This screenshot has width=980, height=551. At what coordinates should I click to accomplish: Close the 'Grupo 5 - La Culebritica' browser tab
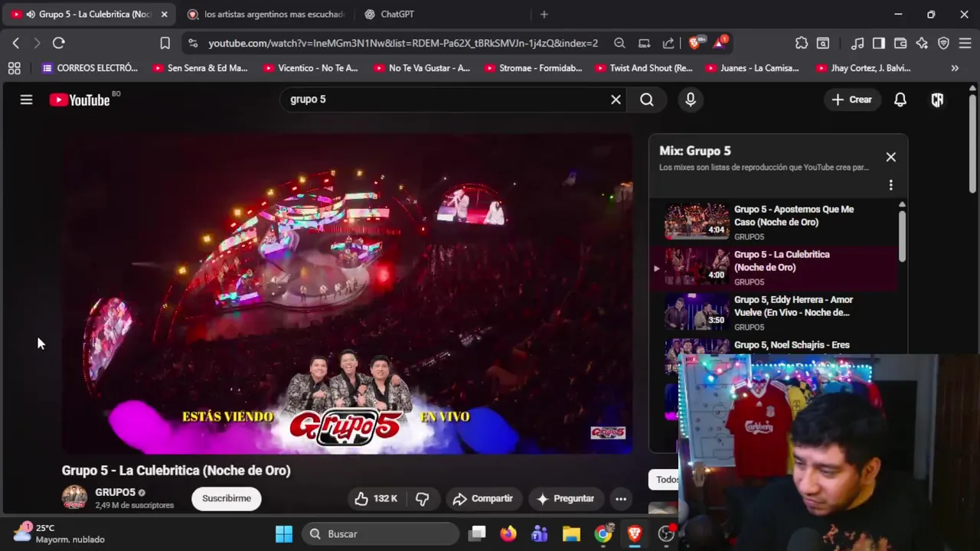(x=164, y=15)
